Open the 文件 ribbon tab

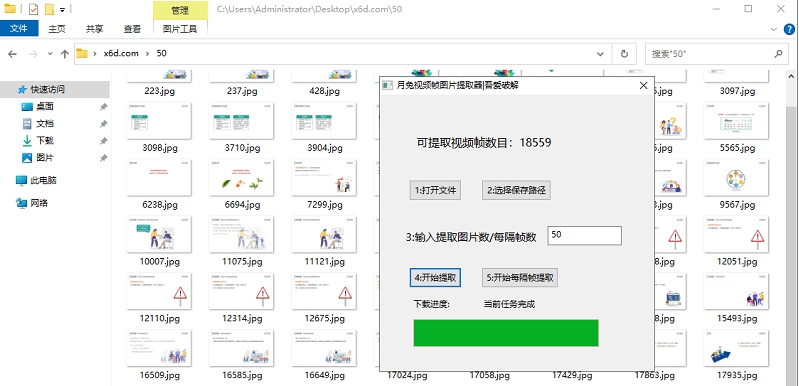pyautogui.click(x=19, y=29)
